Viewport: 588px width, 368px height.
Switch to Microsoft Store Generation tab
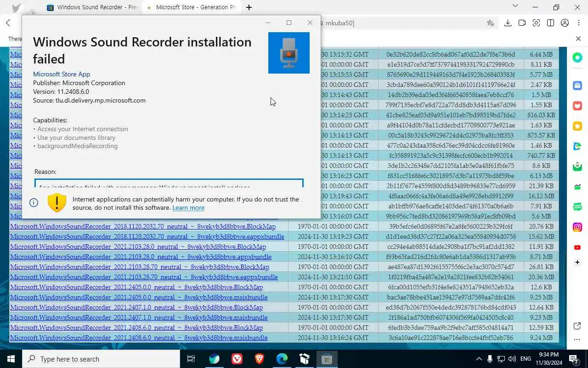[x=192, y=7]
